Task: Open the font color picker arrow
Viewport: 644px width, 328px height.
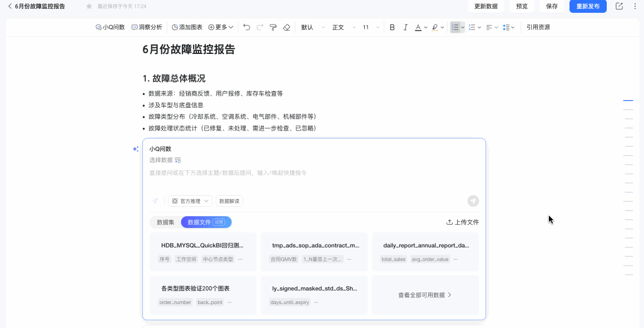Action: tap(426, 27)
